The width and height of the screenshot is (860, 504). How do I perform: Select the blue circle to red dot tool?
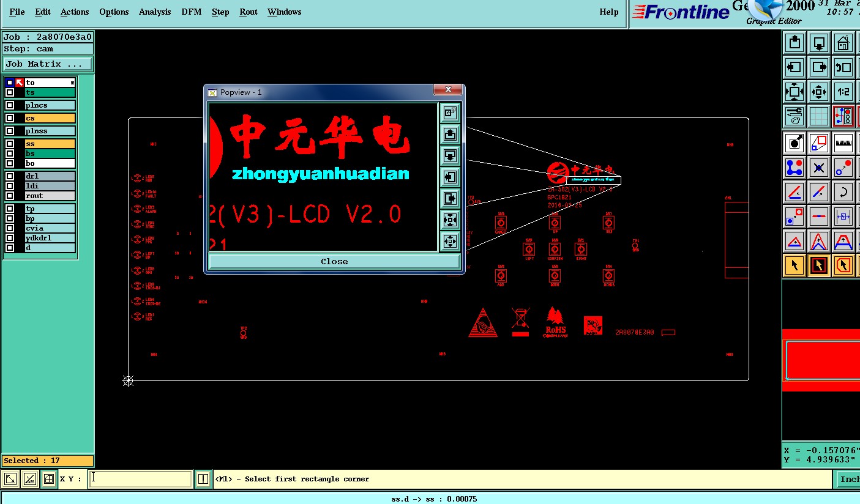coord(843,168)
